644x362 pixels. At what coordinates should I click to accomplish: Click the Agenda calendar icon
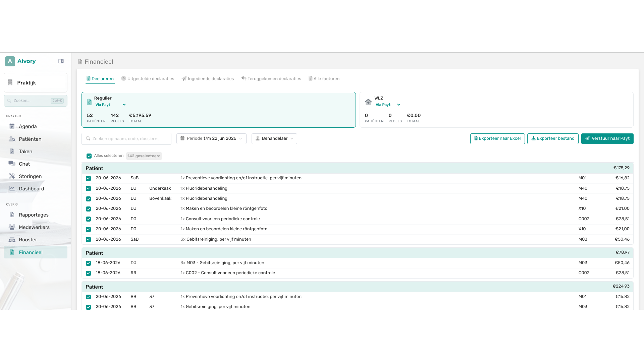(x=12, y=126)
